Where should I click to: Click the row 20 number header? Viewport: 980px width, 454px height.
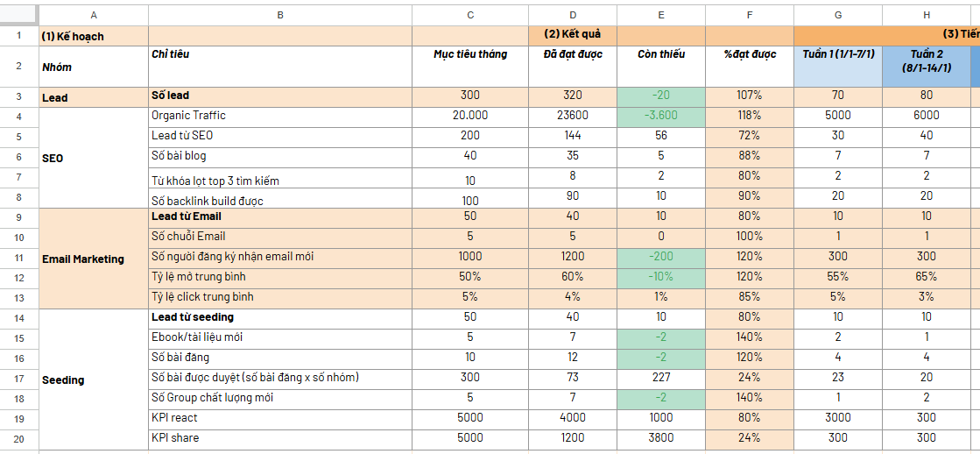click(x=19, y=438)
